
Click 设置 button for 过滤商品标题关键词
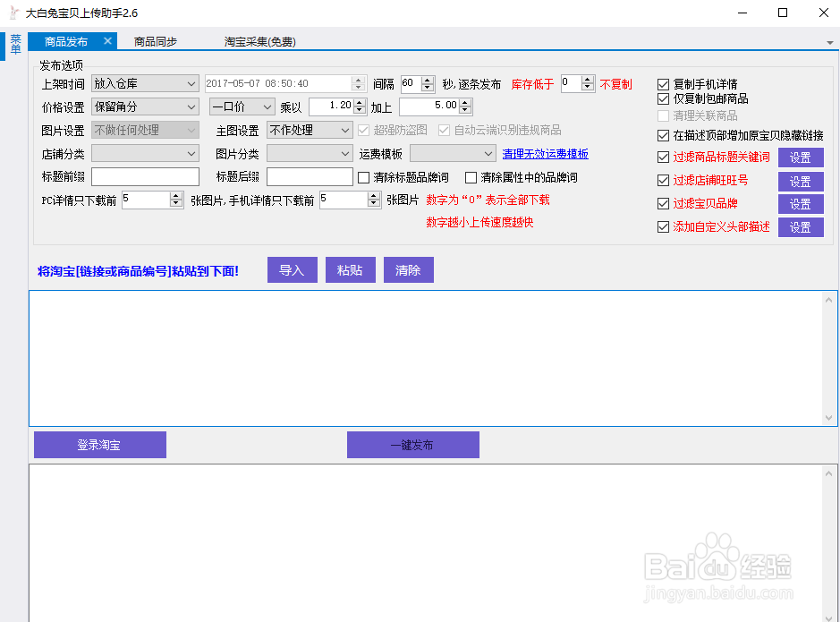pyautogui.click(x=801, y=158)
